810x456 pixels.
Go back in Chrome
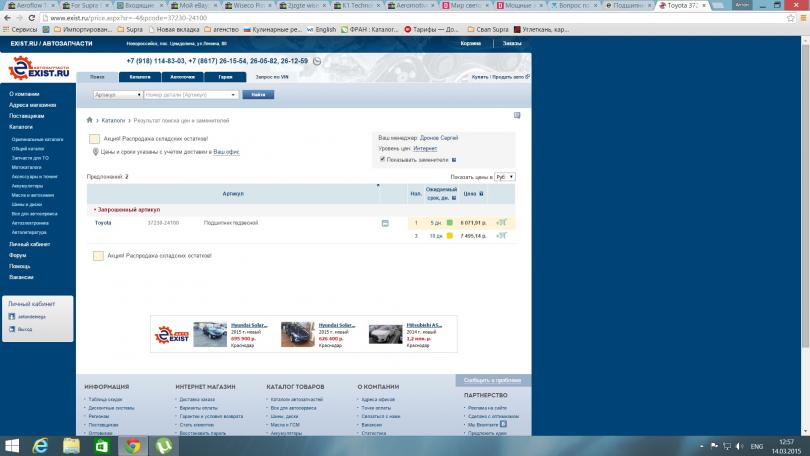[7, 18]
